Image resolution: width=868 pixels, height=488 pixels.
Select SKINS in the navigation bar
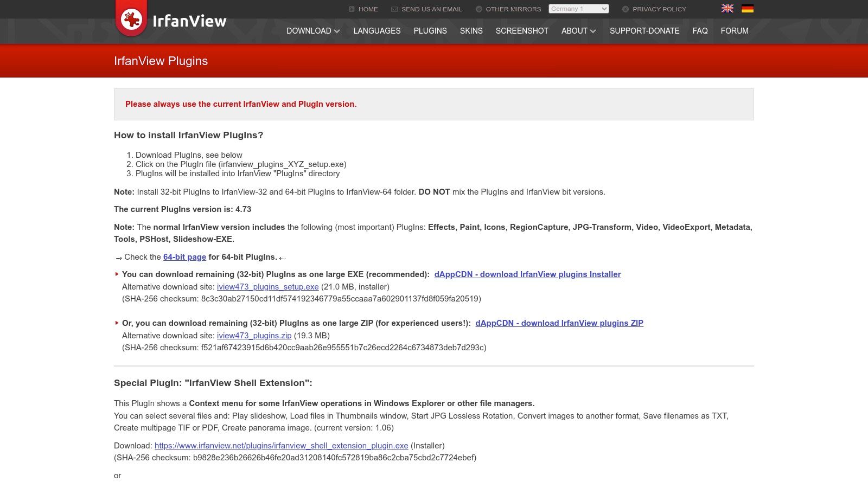point(471,31)
